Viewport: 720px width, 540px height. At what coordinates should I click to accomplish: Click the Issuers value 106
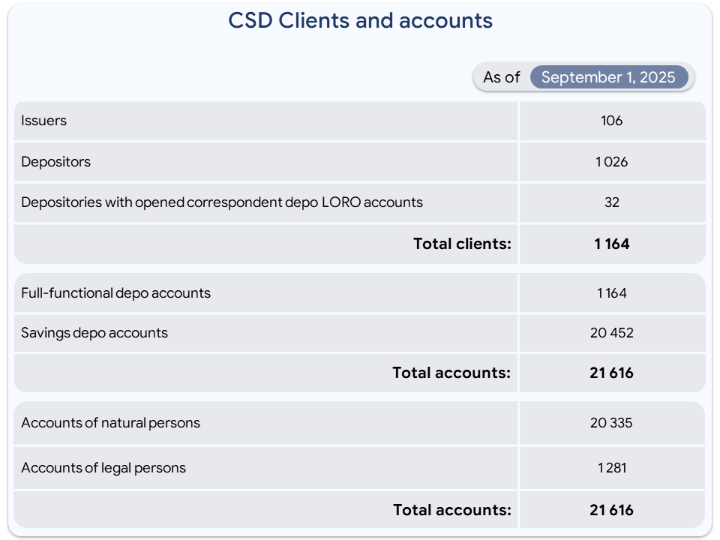(x=612, y=121)
